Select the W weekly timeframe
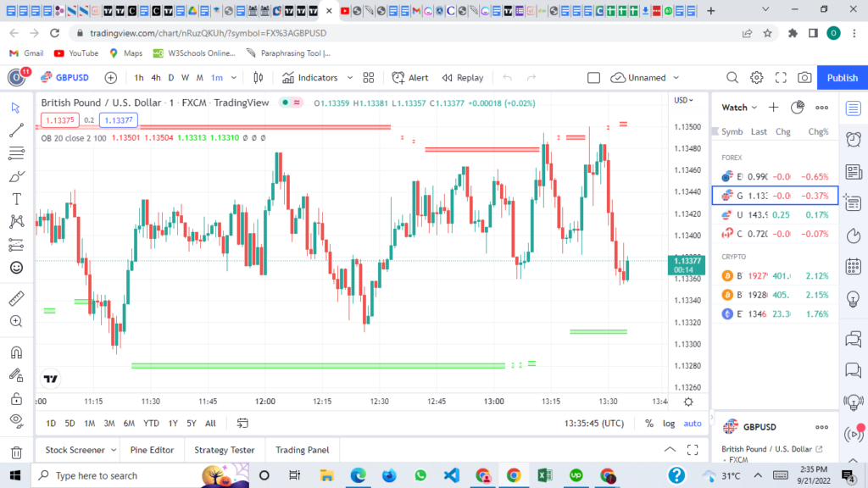868x488 pixels. (x=185, y=77)
